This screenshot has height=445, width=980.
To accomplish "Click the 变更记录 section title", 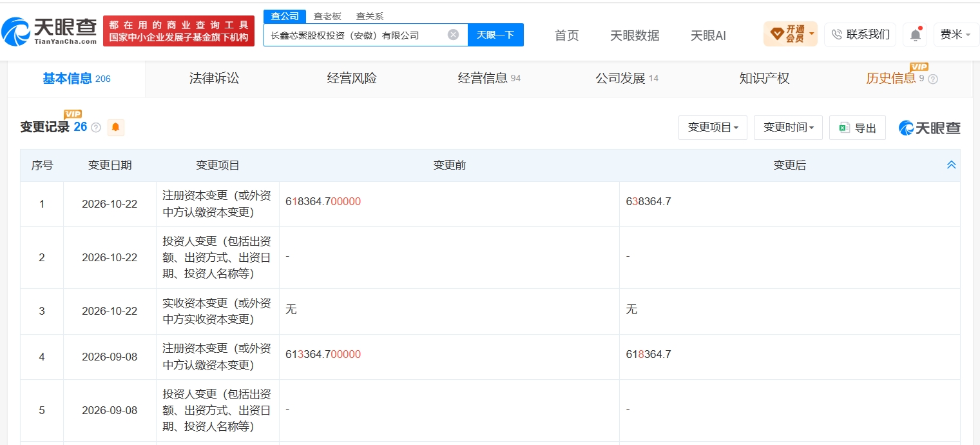I will [x=45, y=127].
